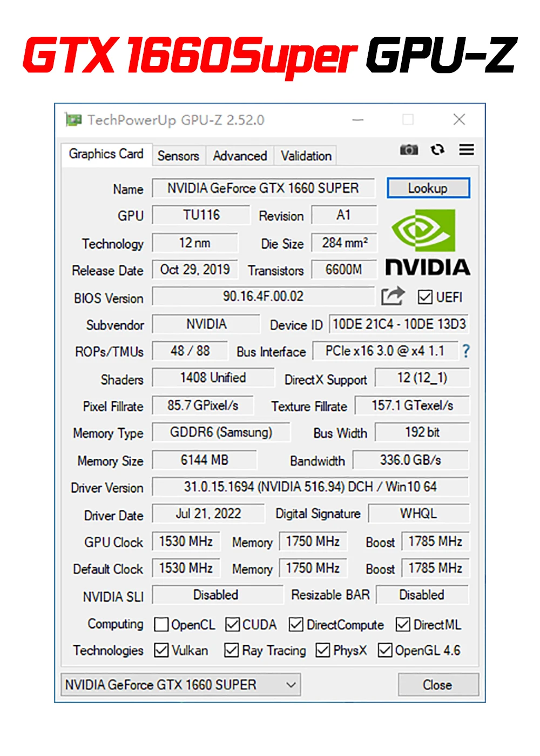
Task: Click the Close button
Action: tap(438, 685)
